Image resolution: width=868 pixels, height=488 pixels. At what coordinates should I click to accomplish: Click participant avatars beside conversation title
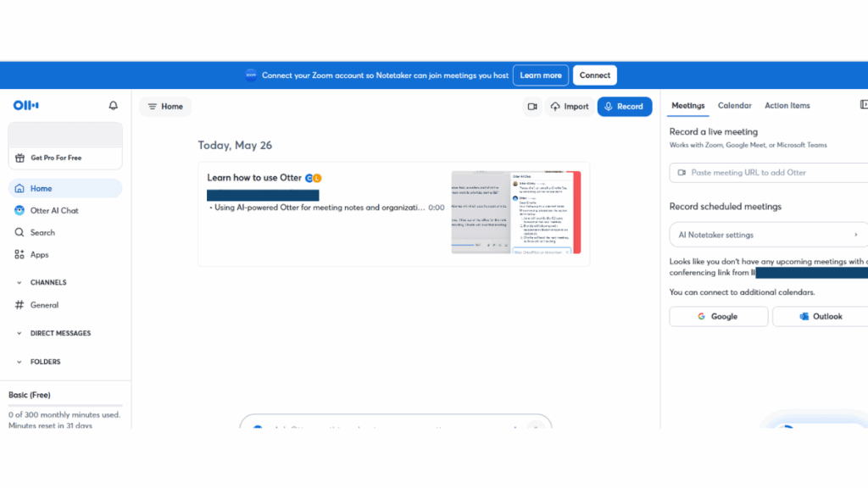[x=314, y=178]
